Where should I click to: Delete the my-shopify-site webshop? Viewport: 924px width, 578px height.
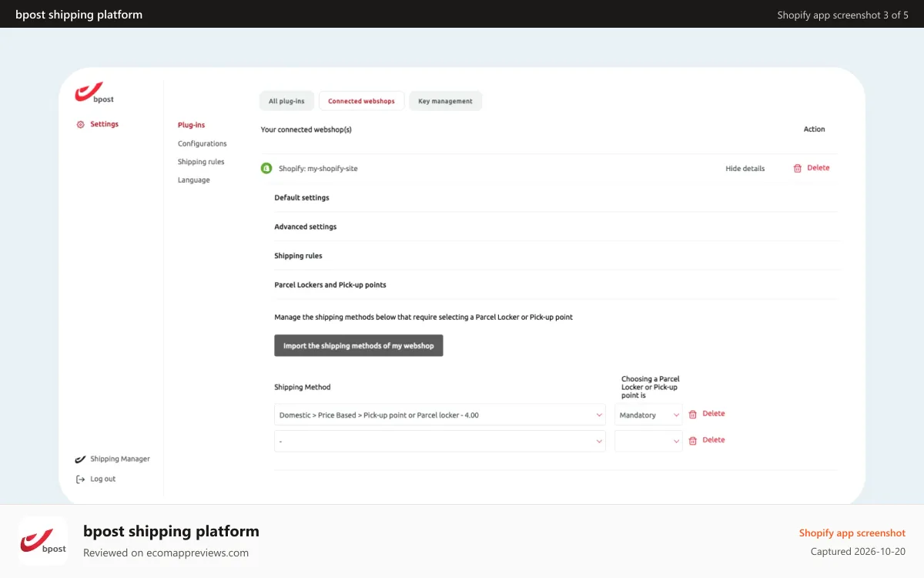(x=819, y=168)
